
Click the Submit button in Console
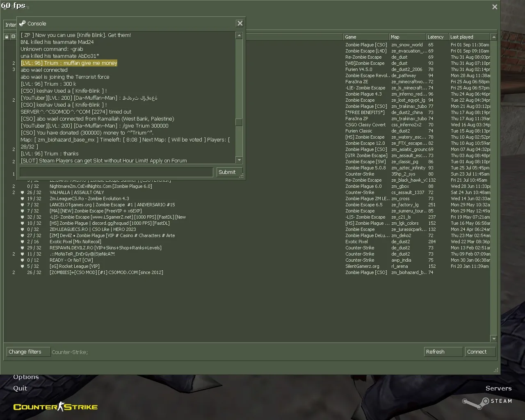[x=227, y=172]
